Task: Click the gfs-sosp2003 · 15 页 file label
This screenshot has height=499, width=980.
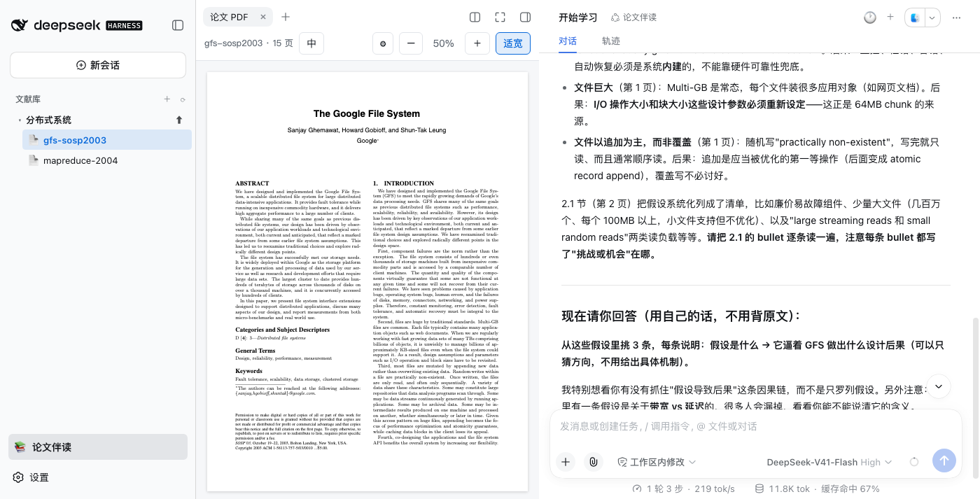Action: click(248, 43)
